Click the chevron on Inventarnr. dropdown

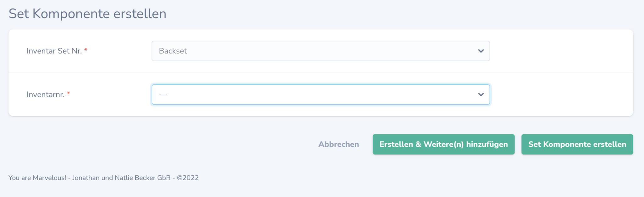(480, 94)
